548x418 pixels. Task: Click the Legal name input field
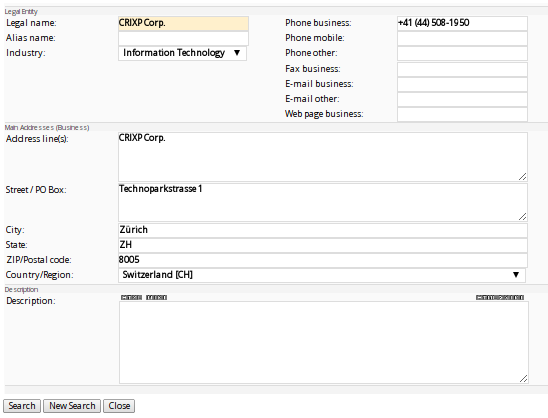click(x=183, y=23)
